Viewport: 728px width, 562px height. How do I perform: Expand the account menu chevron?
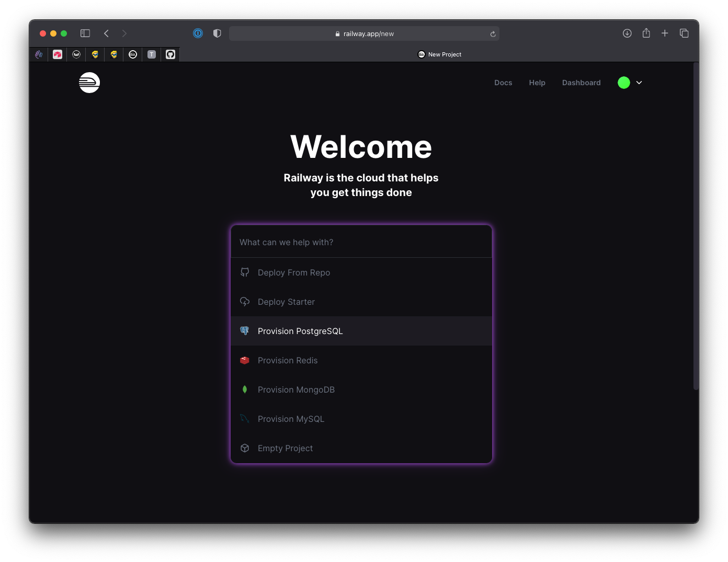[639, 83]
